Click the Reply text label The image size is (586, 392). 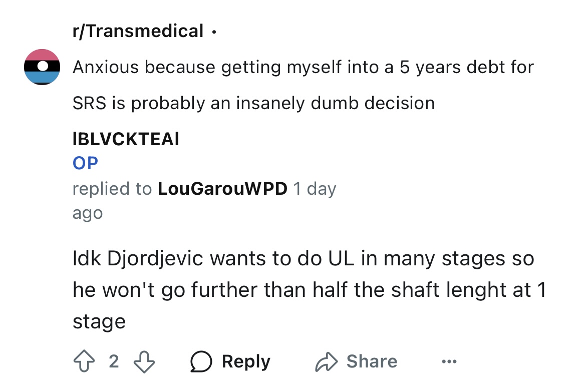[x=246, y=361]
